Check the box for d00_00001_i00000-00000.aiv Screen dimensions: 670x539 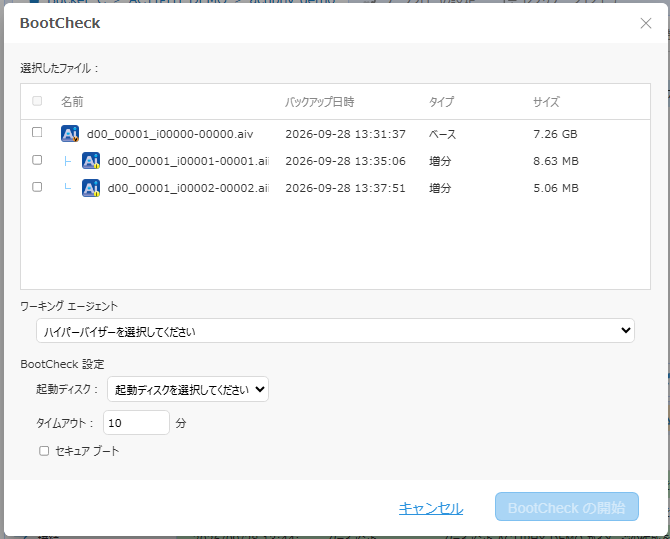(37, 132)
